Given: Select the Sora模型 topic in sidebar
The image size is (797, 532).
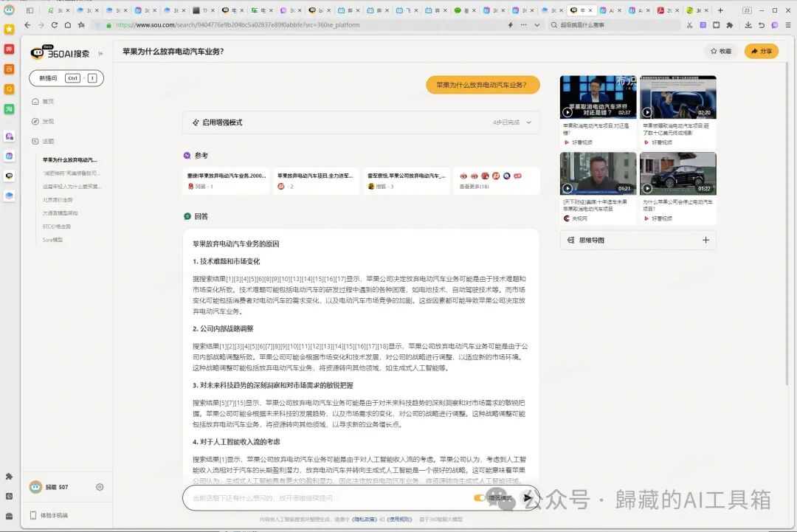Looking at the screenshot, I should coord(53,240).
